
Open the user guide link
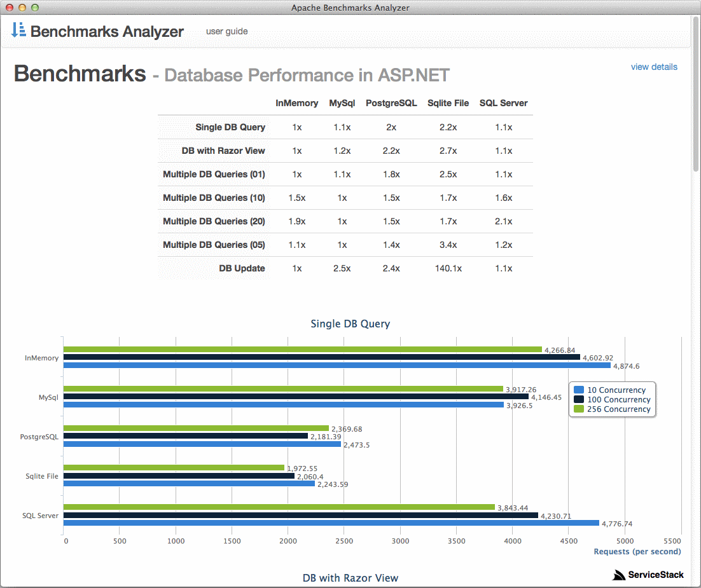tap(226, 31)
